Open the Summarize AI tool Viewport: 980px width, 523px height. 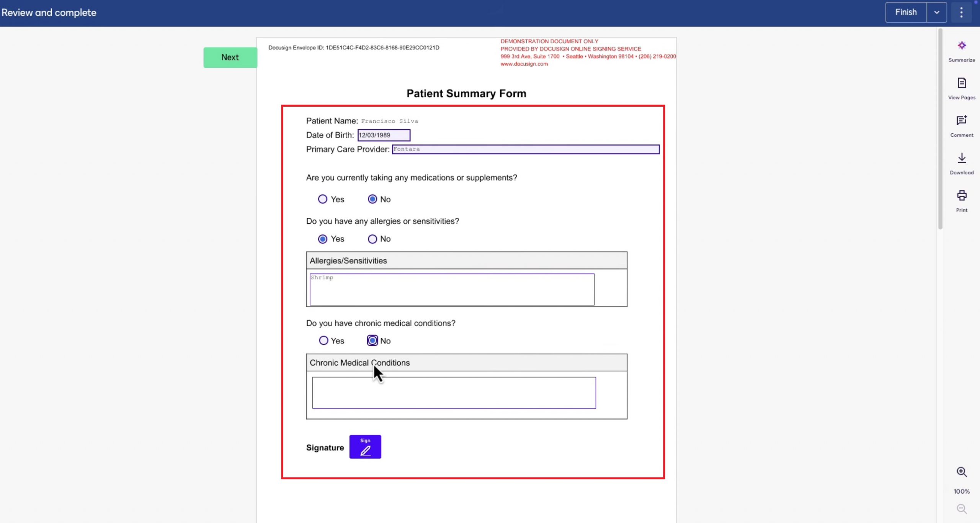pyautogui.click(x=962, y=51)
